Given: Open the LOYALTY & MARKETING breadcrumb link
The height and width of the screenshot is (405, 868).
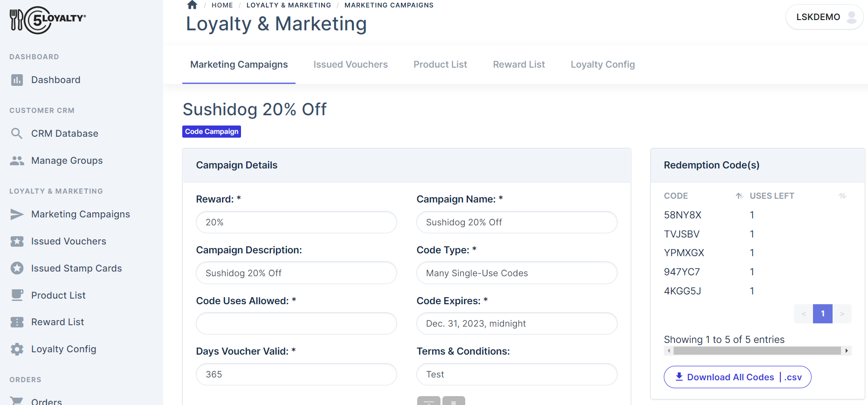Looking at the screenshot, I should pos(289,5).
